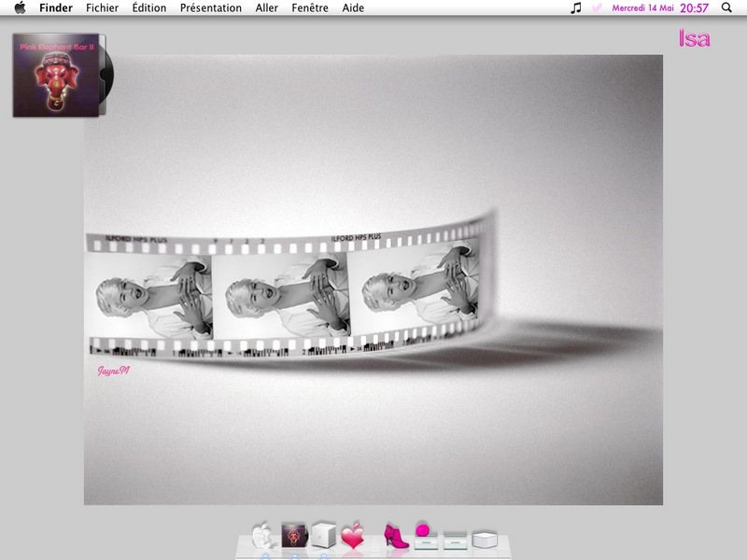This screenshot has width=747, height=560.
Task: Open the pink ball tray dock icon
Action: (x=425, y=536)
